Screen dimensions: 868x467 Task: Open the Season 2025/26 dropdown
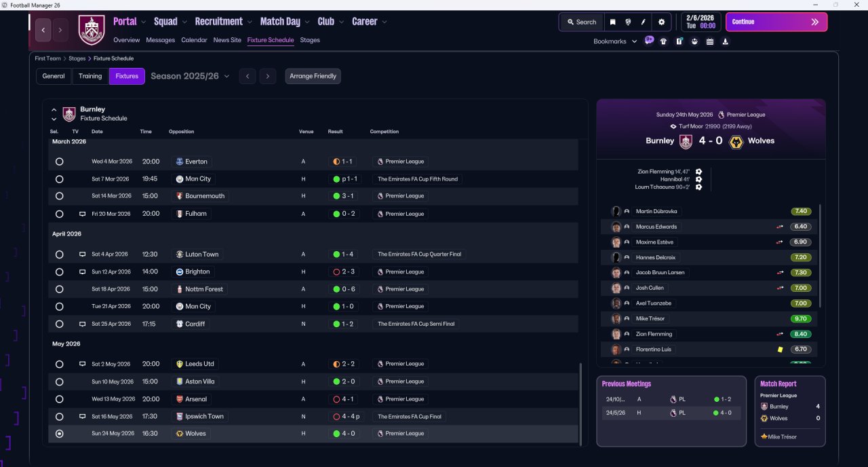(x=190, y=76)
